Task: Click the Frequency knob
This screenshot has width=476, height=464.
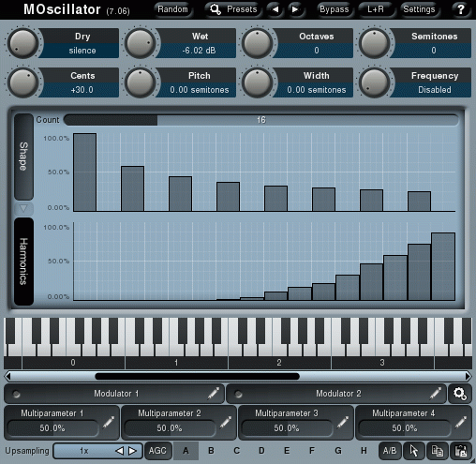Action: 374,82
